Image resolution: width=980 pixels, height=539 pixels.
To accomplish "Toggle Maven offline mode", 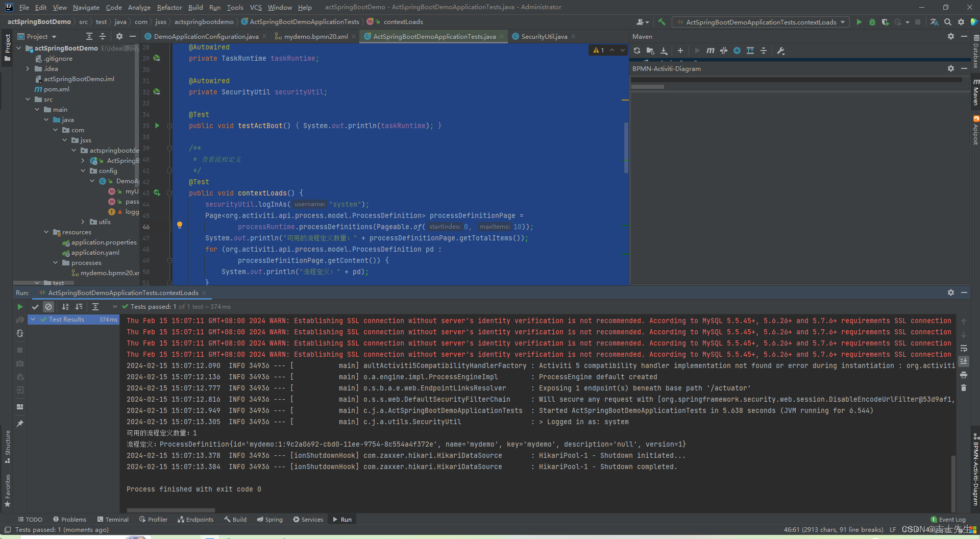I will point(724,51).
